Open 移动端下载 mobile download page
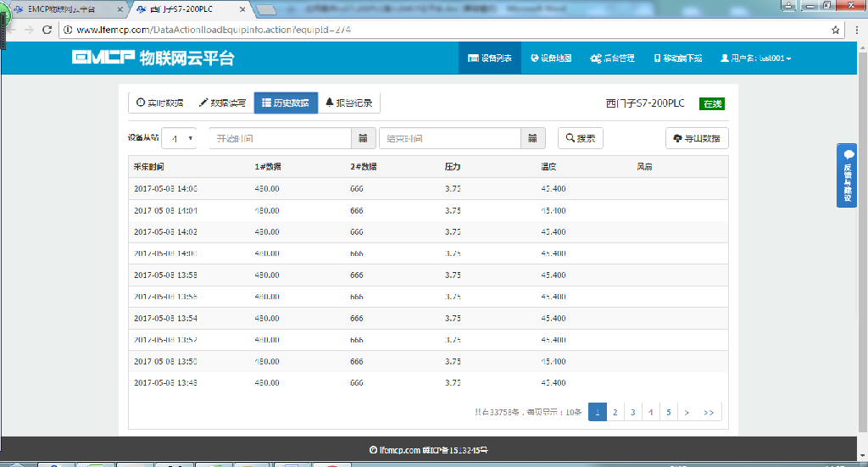Viewport: 868px width, 467px height. (x=678, y=58)
